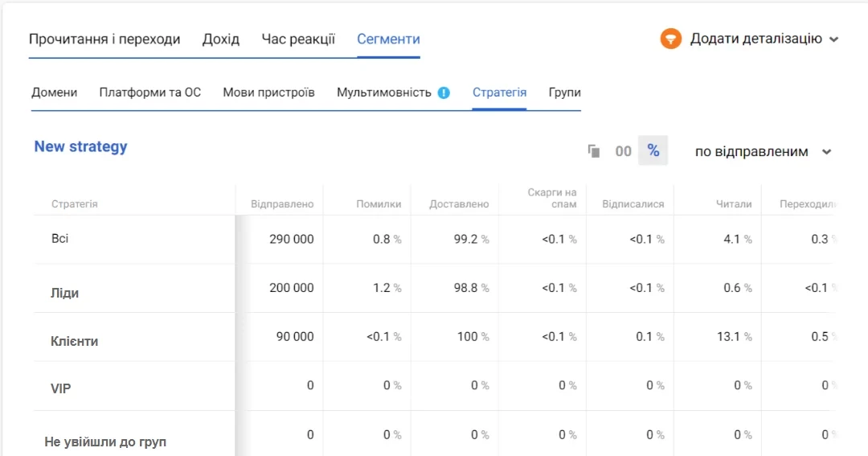Click 1.2 % errors value
Viewport: 868px width, 456px height.
click(x=387, y=288)
